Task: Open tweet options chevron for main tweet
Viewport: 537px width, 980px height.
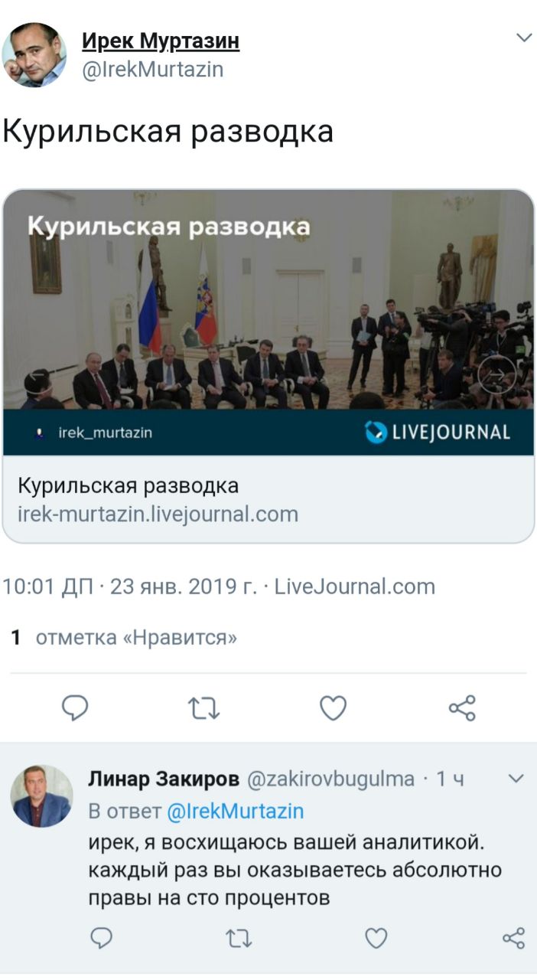Action: [x=524, y=38]
